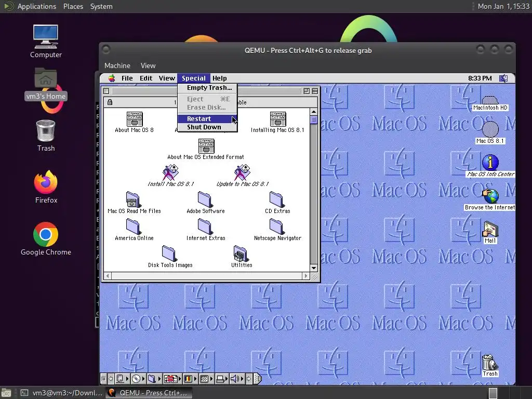The image size is (532, 399).
Task: Click the Finder window close box
Action: [x=106, y=91]
